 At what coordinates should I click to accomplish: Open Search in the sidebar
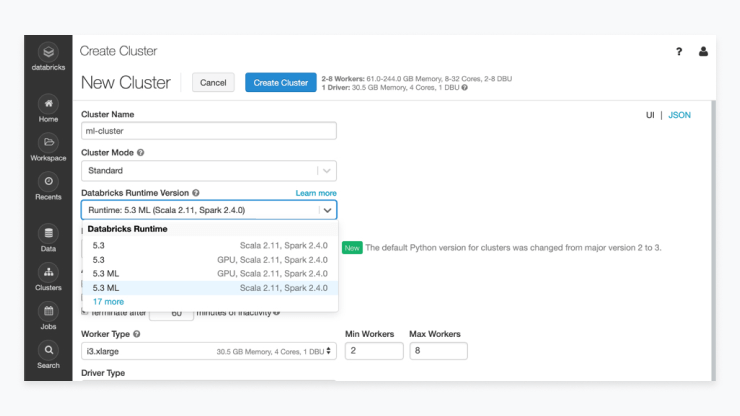48,355
